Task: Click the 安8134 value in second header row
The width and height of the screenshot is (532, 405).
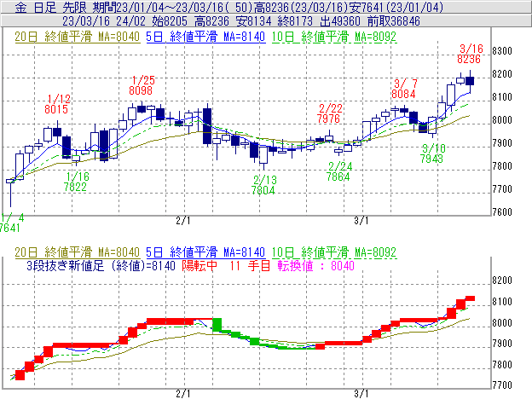Action: 253,21
